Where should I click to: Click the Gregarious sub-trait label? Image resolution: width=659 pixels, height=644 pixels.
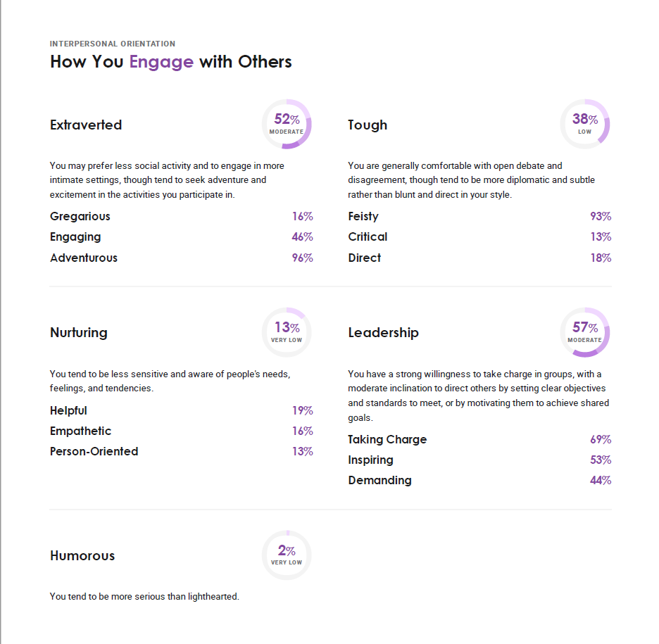pyautogui.click(x=80, y=217)
